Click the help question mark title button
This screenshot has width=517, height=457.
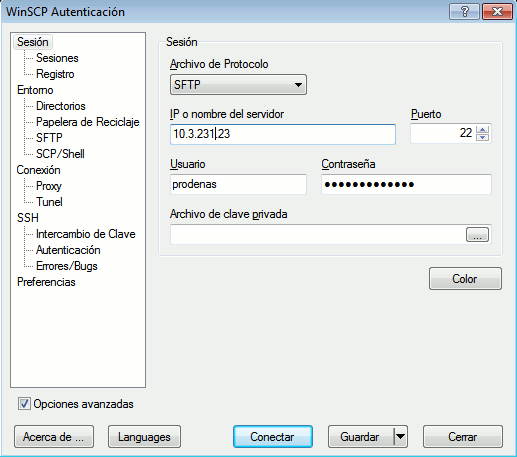pyautogui.click(x=464, y=12)
